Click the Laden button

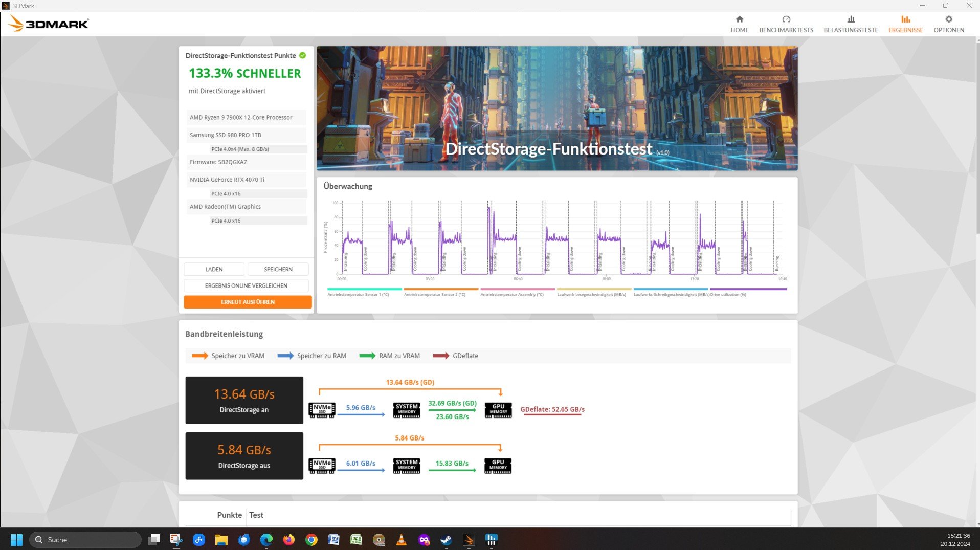(214, 269)
